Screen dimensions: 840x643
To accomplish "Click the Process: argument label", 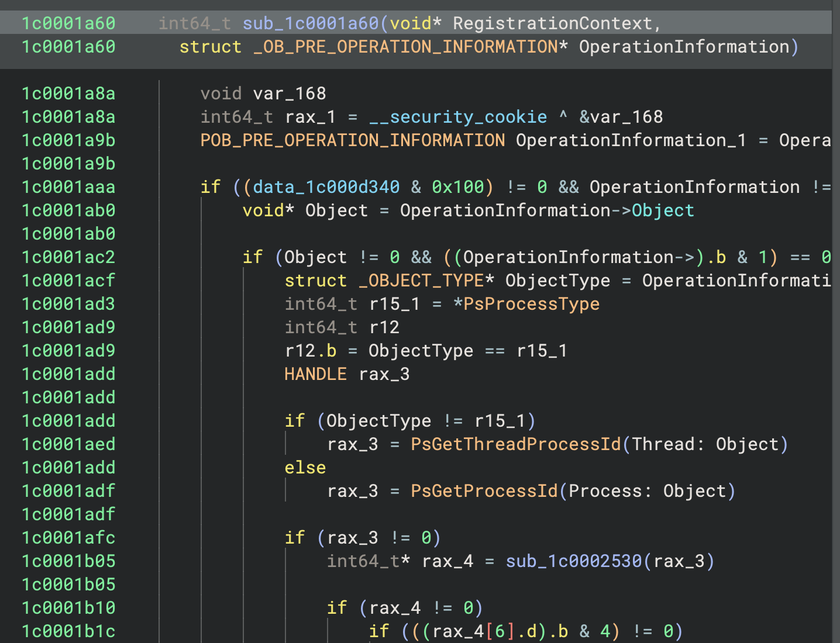I will point(610,491).
